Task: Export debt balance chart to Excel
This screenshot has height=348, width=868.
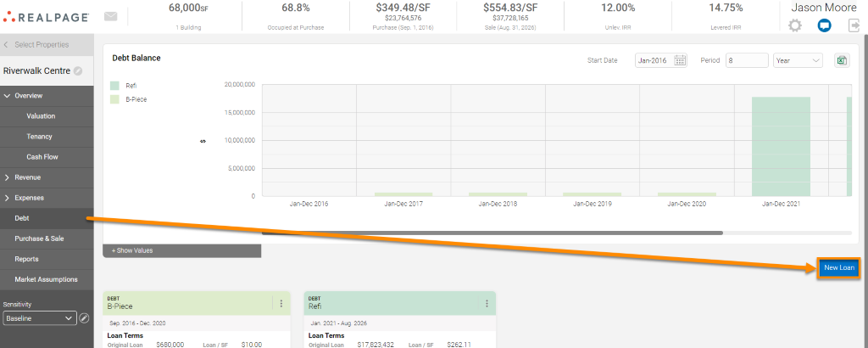Action: pyautogui.click(x=842, y=60)
